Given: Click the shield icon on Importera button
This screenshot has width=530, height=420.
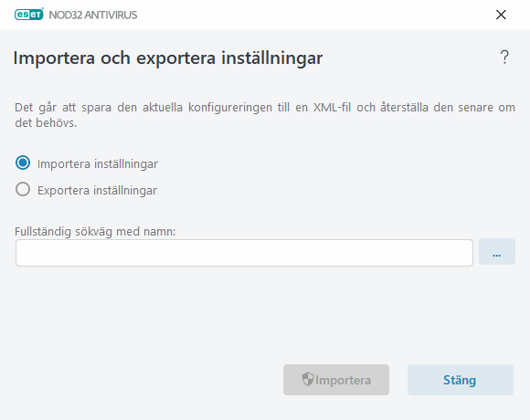Looking at the screenshot, I should 308,379.
